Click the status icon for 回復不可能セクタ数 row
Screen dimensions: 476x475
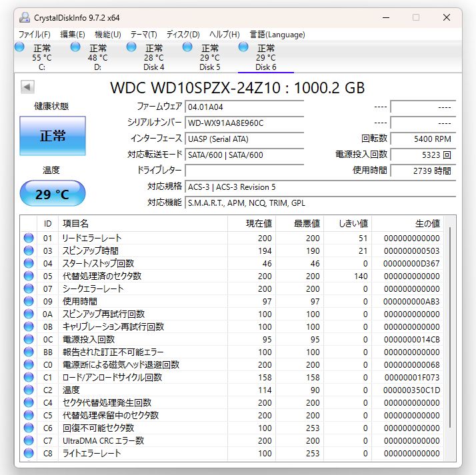(x=29, y=428)
